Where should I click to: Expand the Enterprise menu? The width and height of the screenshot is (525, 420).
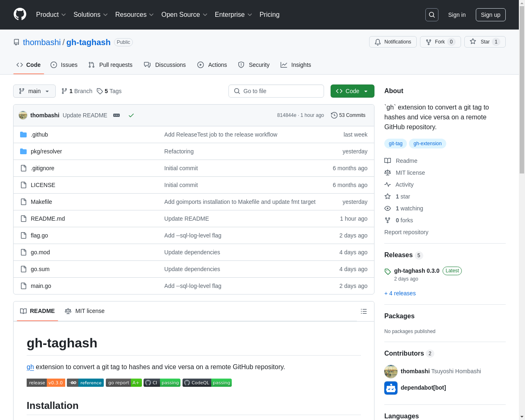coord(233,15)
